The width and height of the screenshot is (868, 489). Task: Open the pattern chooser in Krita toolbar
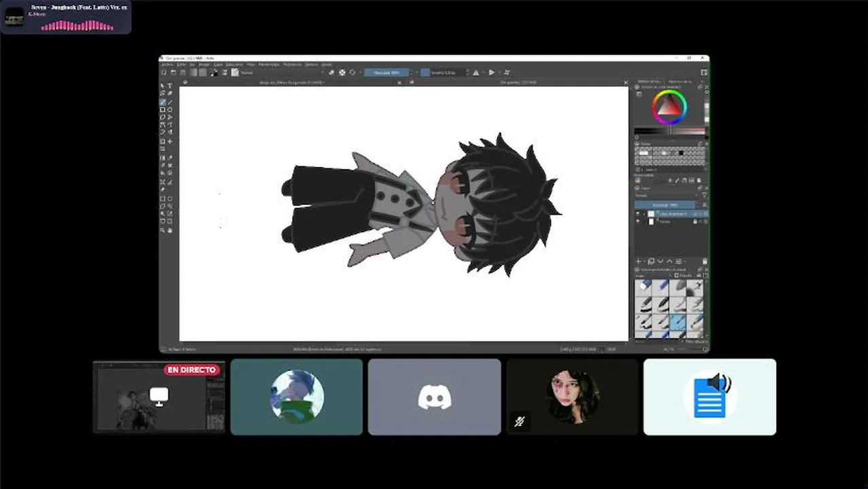tap(202, 73)
